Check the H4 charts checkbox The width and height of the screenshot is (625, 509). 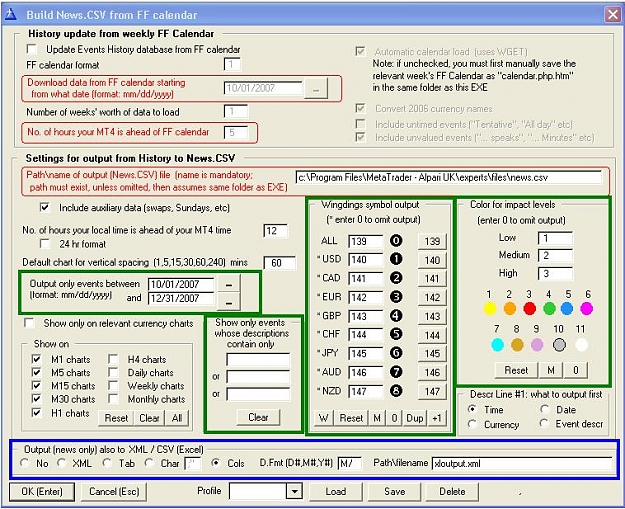[x=113, y=359]
